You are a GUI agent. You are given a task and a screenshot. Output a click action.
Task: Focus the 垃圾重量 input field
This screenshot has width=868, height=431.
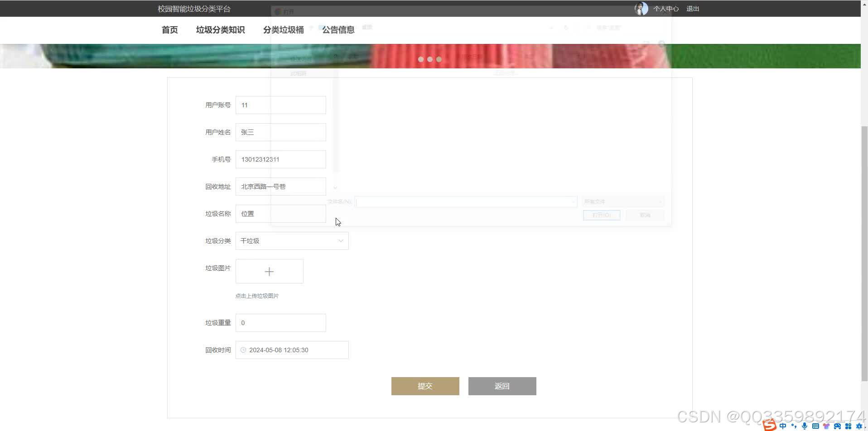tap(280, 323)
